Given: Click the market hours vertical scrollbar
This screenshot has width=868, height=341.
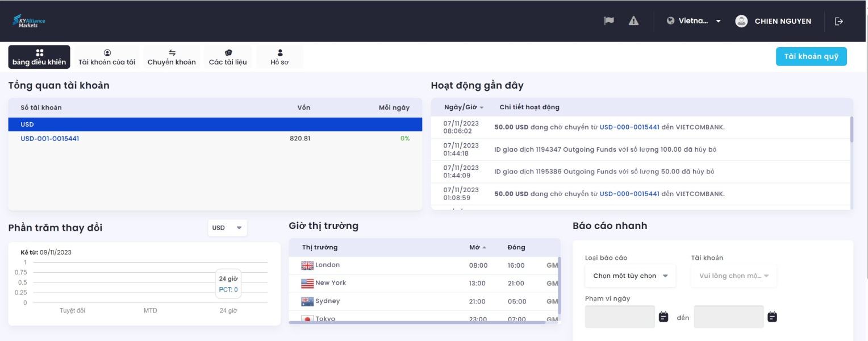Looking at the screenshot, I should pos(560,286).
